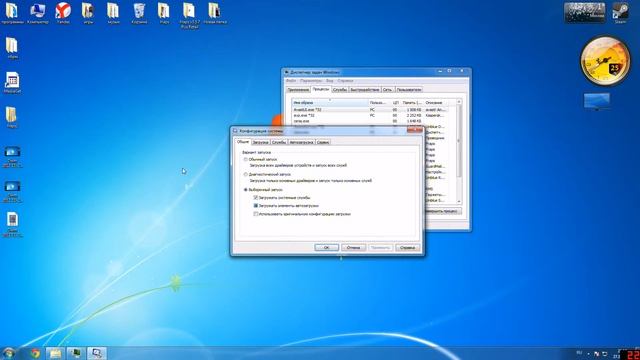This screenshot has height=360, width=640.
Task: Open the Параметры menu in Task Manager
Action: pyautogui.click(x=311, y=81)
